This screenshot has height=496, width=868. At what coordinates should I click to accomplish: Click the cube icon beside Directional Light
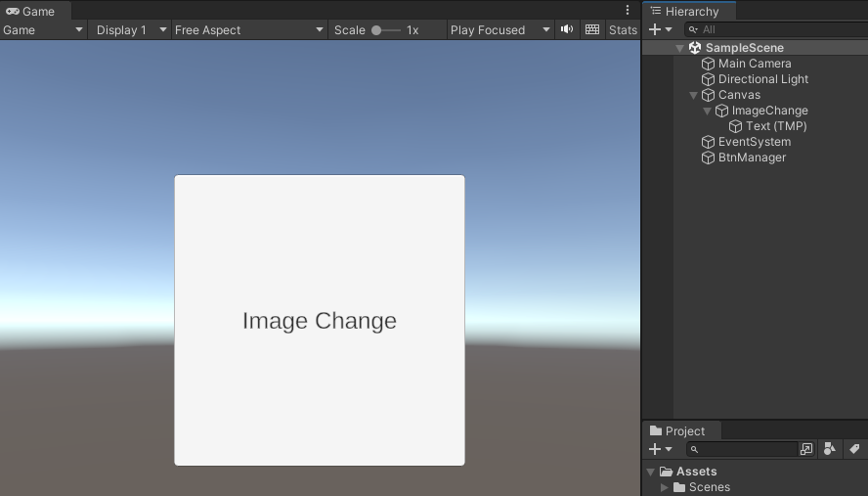tap(708, 79)
